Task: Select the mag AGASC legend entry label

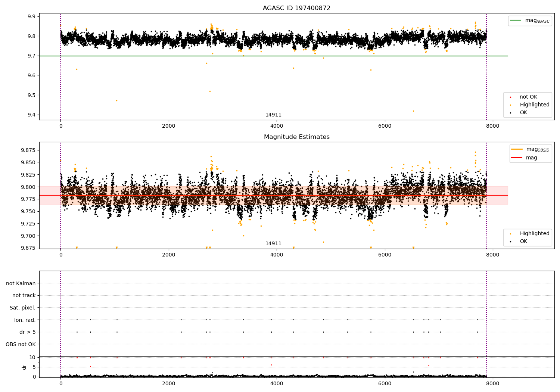Action: [537, 21]
